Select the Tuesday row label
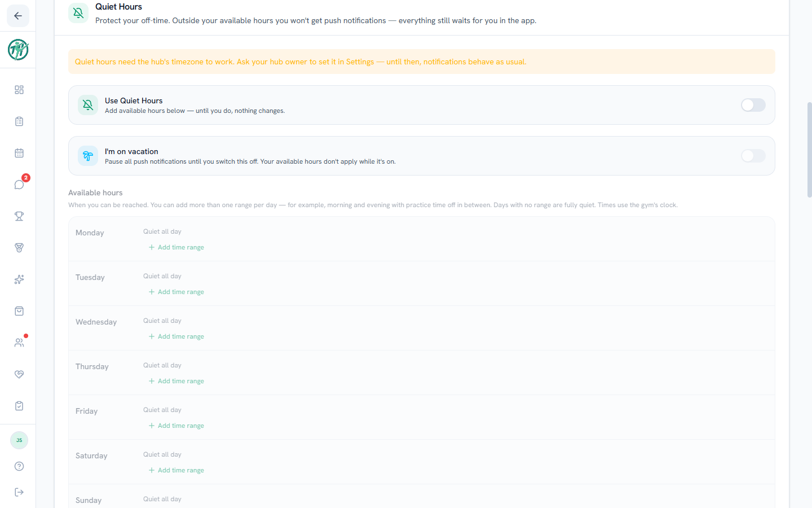This screenshot has width=812, height=508. pyautogui.click(x=90, y=277)
